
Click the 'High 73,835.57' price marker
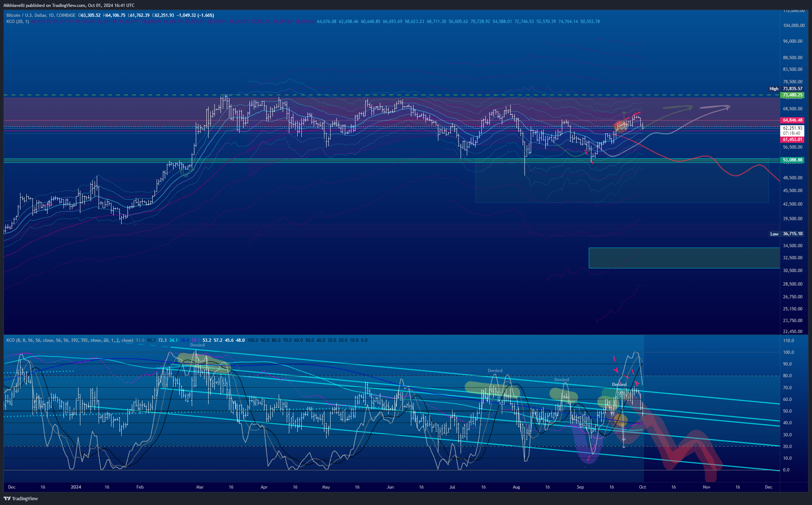(786, 89)
